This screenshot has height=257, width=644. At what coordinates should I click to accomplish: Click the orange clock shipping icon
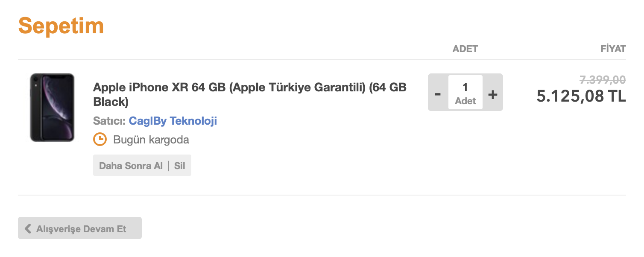(x=100, y=139)
